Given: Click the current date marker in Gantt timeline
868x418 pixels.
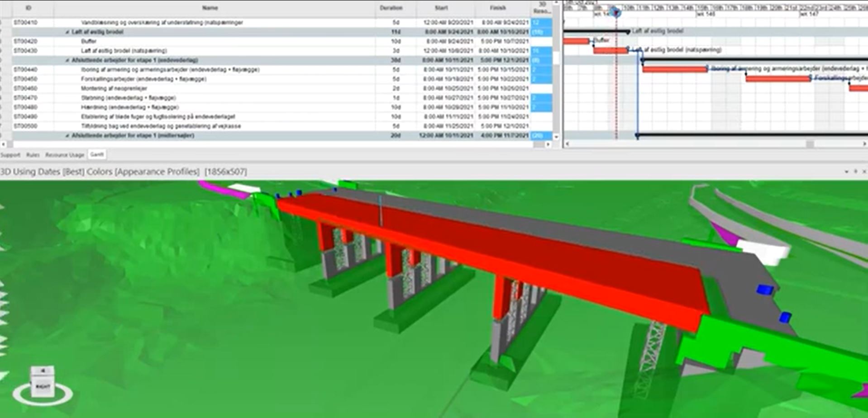Looking at the screenshot, I should pyautogui.click(x=615, y=12).
